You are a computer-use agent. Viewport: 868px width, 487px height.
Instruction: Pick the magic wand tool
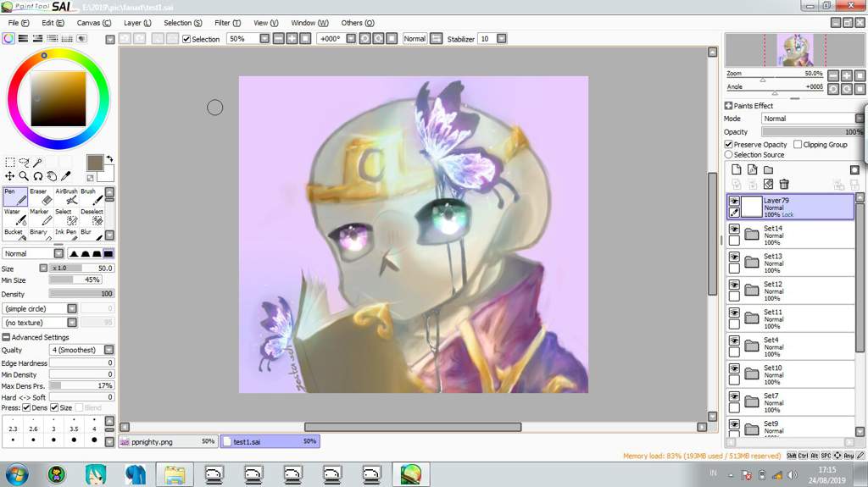[37, 162]
